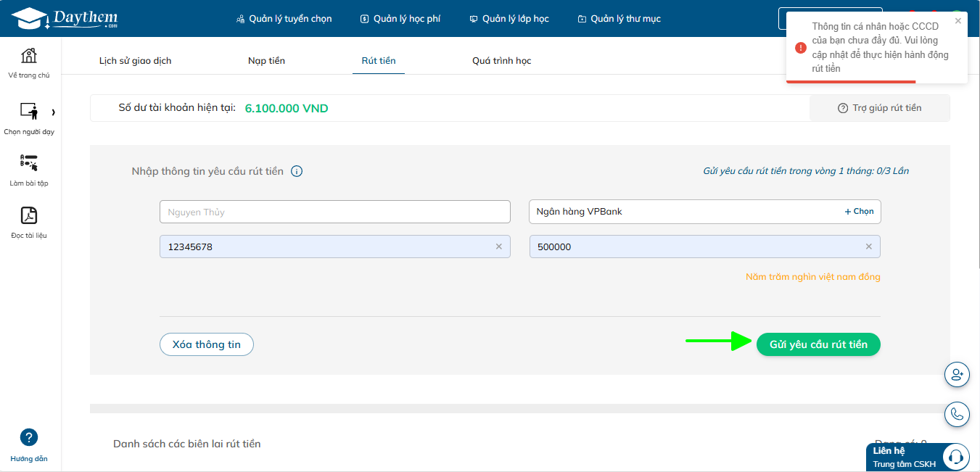
Task: Click Danh sách các biên lai rút tiền
Action: 187,444
